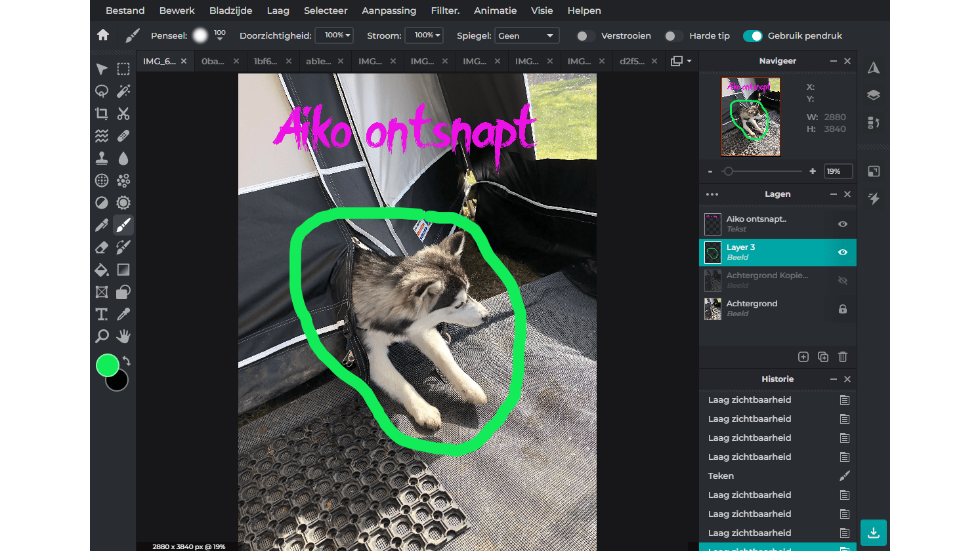Collapse the Lagen panel
This screenshot has height=551, width=980.
(x=834, y=194)
